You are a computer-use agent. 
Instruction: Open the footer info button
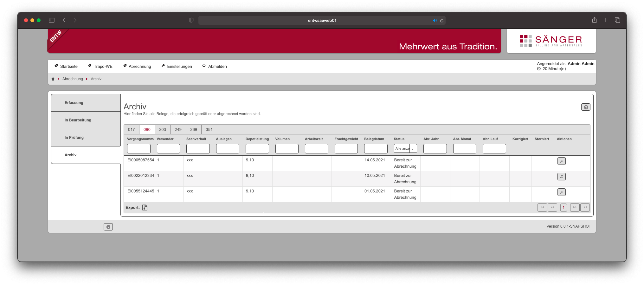tap(108, 227)
